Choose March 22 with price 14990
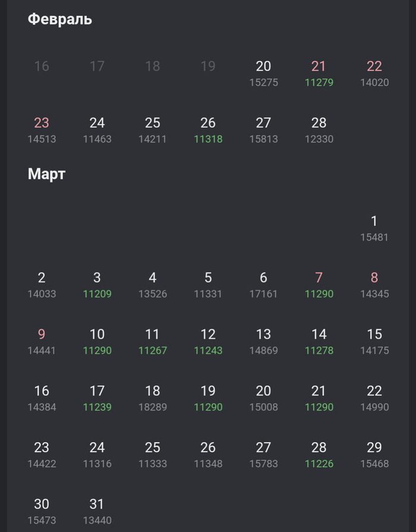Viewport: 416px width, 532px height. [x=374, y=398]
